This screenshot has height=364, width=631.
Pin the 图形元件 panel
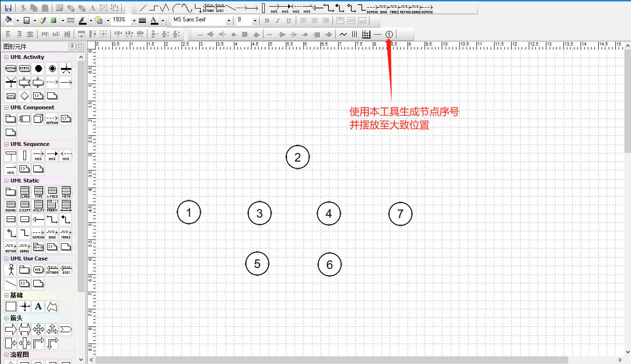tap(72, 46)
